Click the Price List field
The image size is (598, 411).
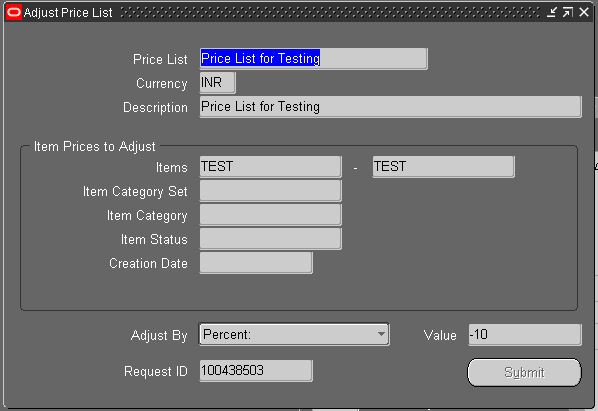click(313, 59)
